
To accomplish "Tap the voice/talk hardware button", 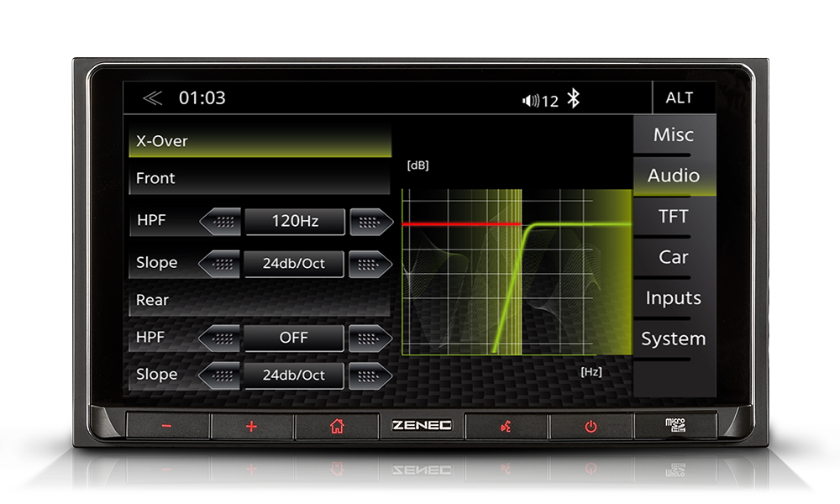I will [505, 427].
